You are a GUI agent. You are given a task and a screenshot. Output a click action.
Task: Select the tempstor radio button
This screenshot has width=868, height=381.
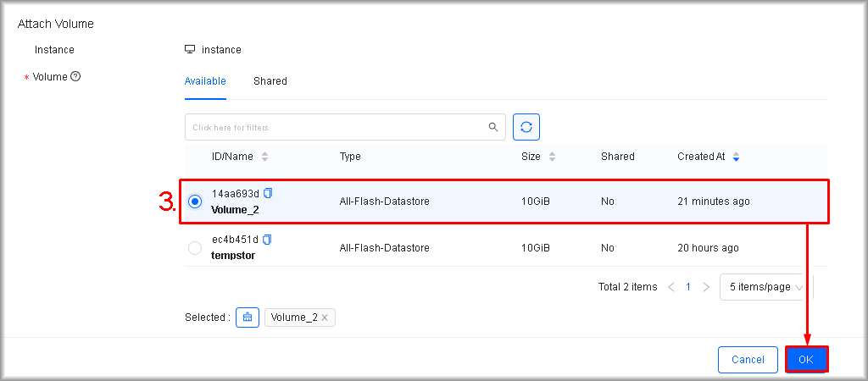click(x=195, y=248)
